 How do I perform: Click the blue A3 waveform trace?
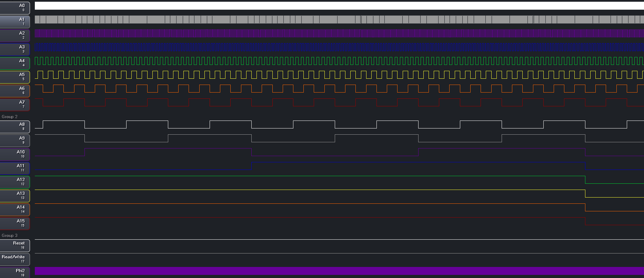(338, 47)
